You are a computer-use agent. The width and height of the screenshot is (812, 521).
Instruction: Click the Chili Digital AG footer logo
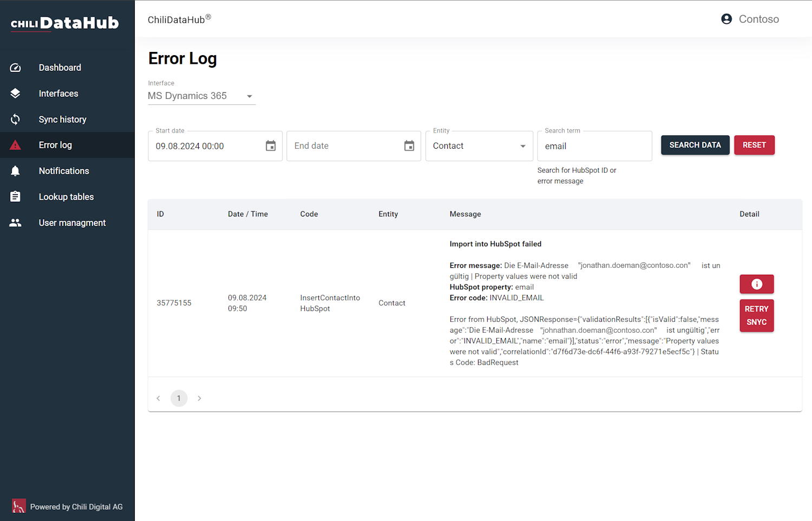click(x=18, y=506)
